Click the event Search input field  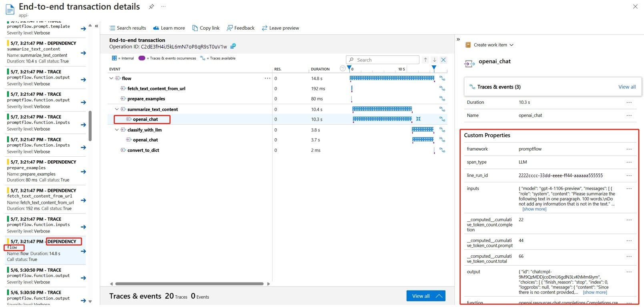pos(385,60)
